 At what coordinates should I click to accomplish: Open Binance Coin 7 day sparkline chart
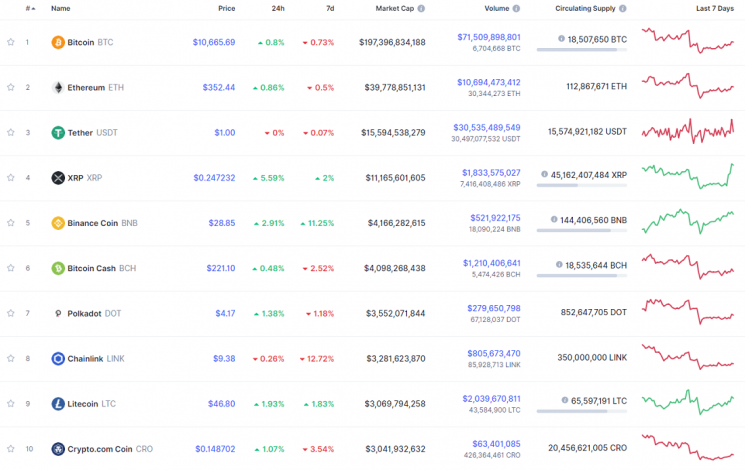coord(688,221)
